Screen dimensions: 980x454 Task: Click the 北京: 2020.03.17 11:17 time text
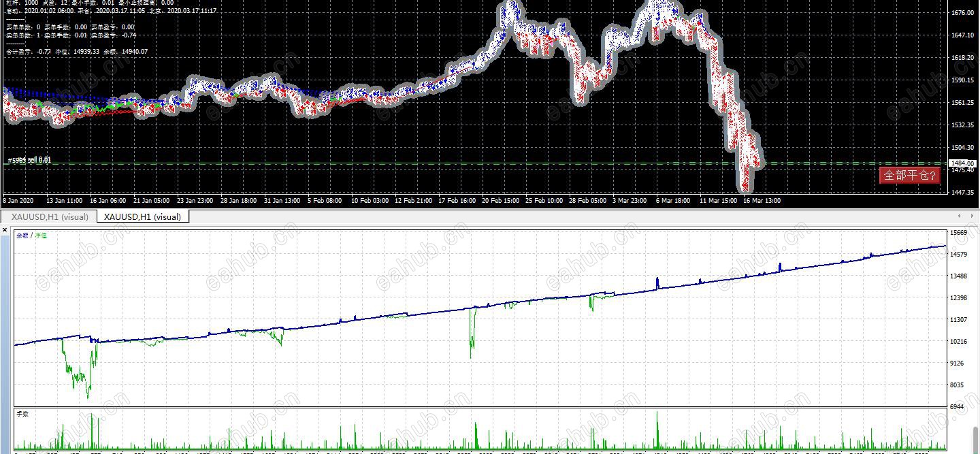pos(184,11)
